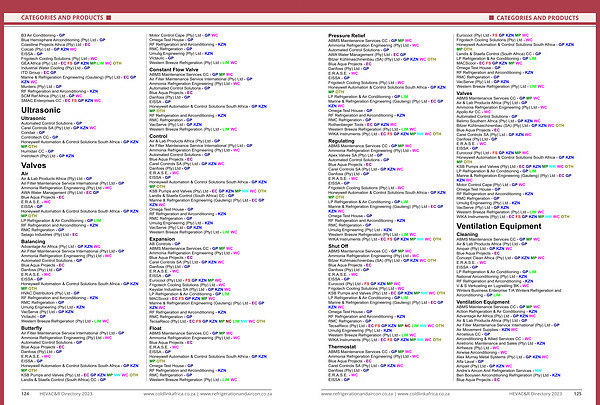Select 'Action Refrigeration & Air Conditioning' entry
The width and height of the screenshot is (600, 405).
[497, 311]
